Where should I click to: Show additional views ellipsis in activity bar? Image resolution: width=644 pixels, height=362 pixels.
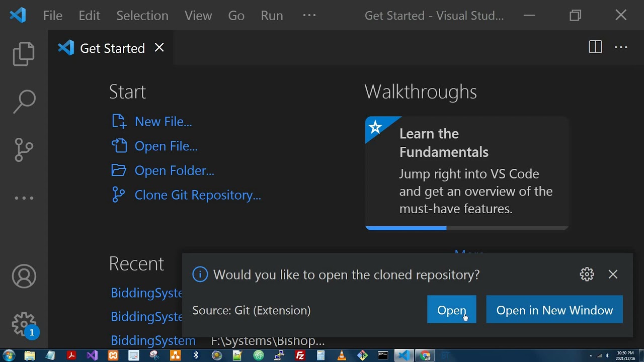coord(24,198)
